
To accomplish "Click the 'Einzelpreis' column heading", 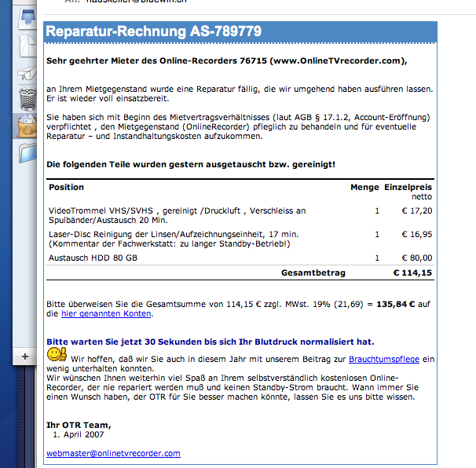I will (x=408, y=188).
